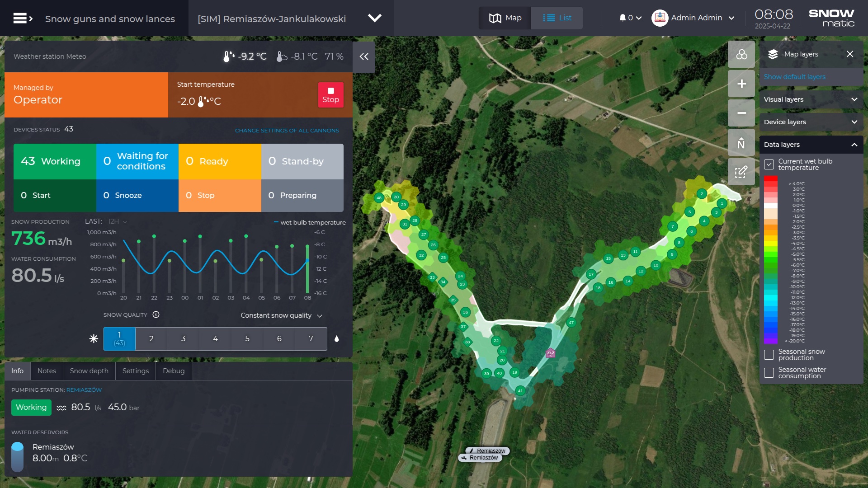This screenshot has width=868, height=488.
Task: Open the hamburger navigation menu
Action: [x=23, y=19]
